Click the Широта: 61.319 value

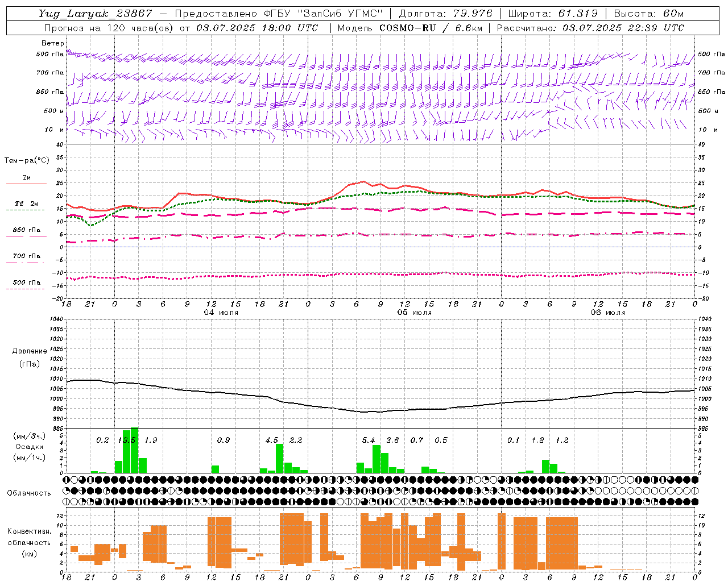point(553,14)
